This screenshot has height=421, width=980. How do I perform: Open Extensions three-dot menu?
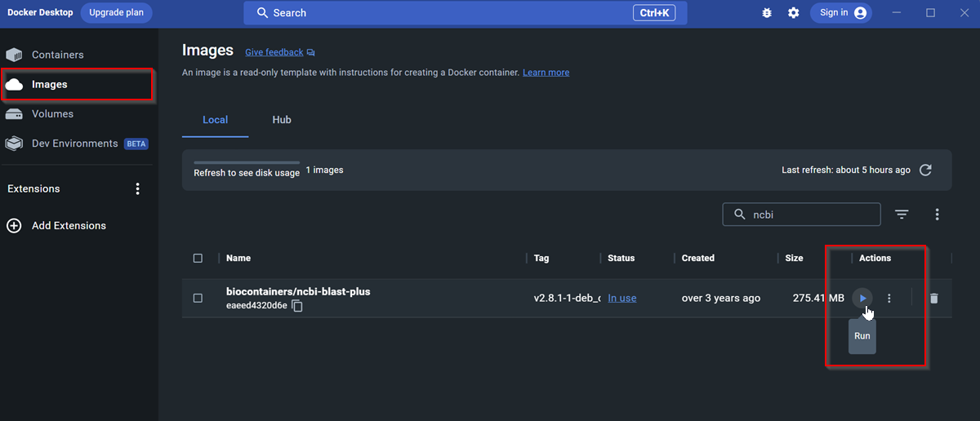click(137, 189)
